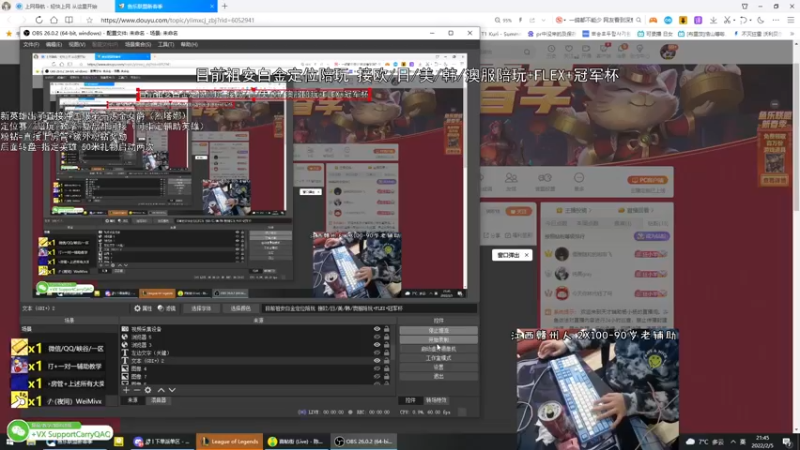Toggle lock on 浏览器 3 source
The width and height of the screenshot is (800, 450).
(386, 345)
